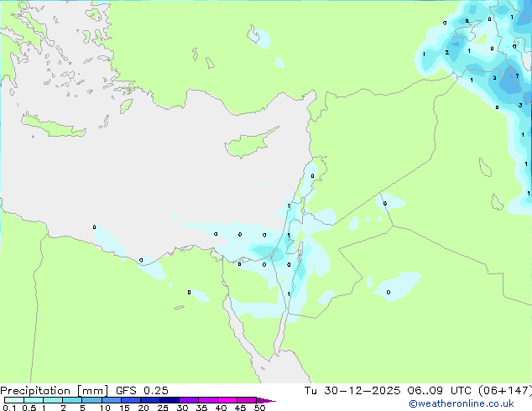
Task: Click the 'GFS 0.25' model label
Action: (142, 391)
